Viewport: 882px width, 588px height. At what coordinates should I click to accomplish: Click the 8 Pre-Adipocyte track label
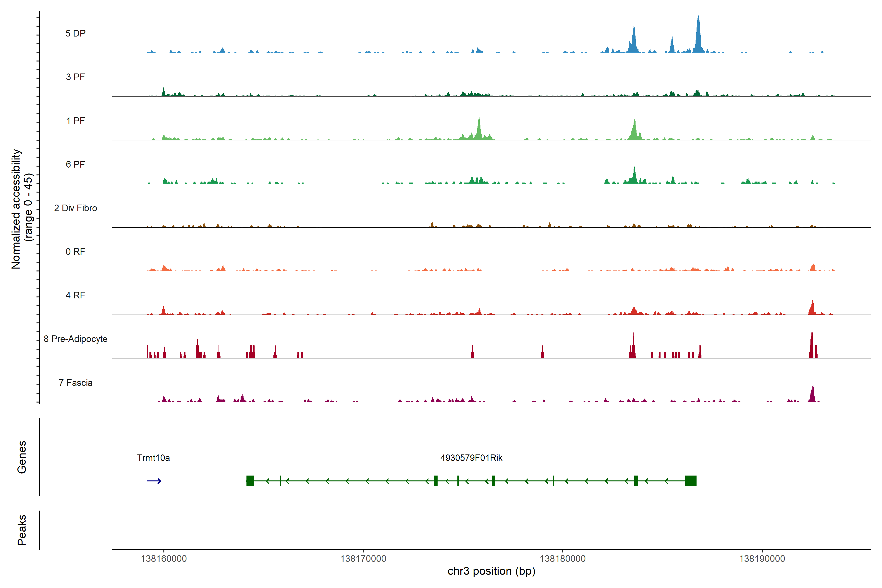75,339
